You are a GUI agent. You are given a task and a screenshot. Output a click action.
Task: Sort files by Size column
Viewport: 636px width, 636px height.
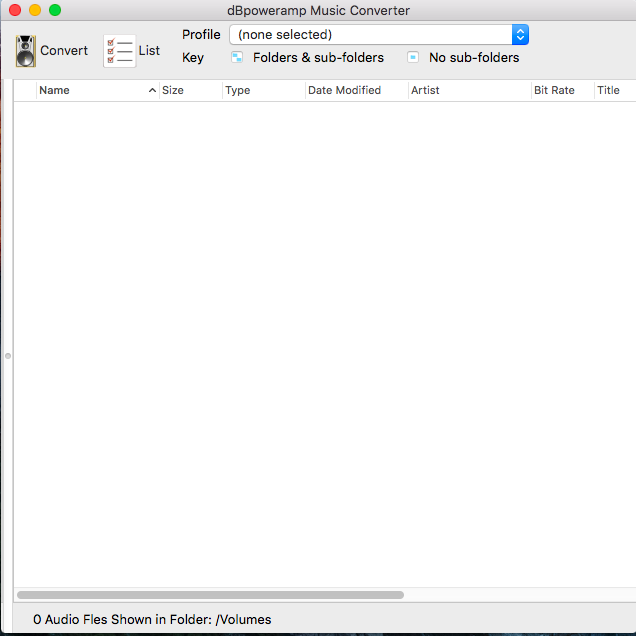coord(188,90)
